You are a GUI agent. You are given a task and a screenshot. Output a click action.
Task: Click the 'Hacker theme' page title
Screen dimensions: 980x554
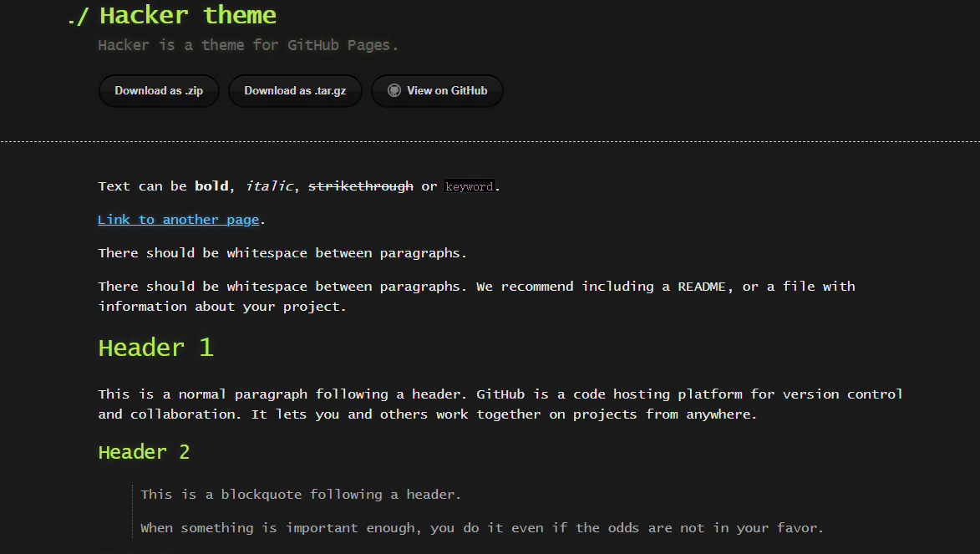point(187,15)
